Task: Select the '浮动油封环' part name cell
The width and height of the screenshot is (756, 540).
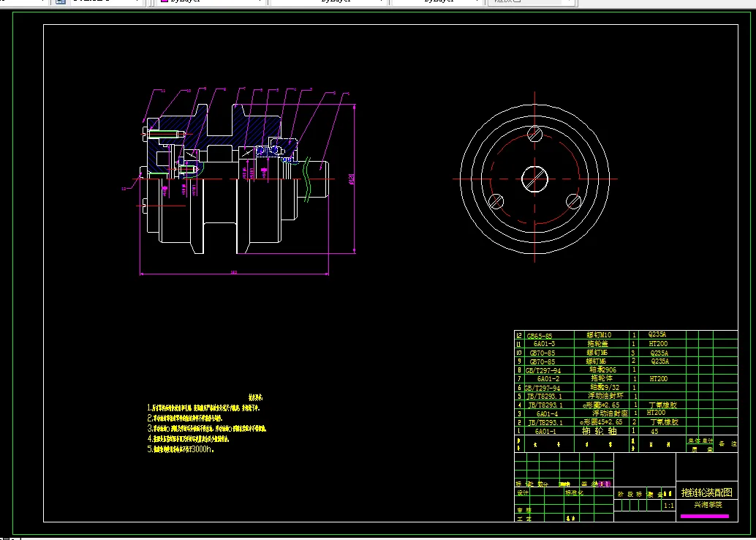Action: coord(605,396)
